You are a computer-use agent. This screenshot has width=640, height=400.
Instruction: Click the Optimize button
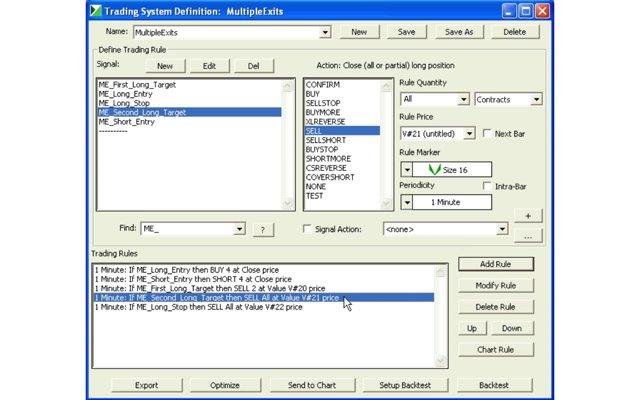tap(225, 385)
